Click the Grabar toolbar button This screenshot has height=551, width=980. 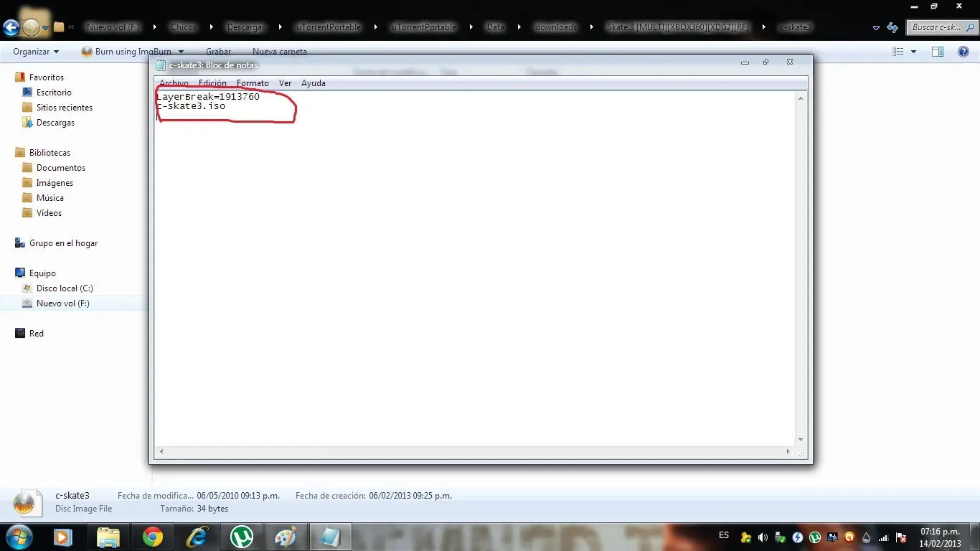(x=219, y=52)
